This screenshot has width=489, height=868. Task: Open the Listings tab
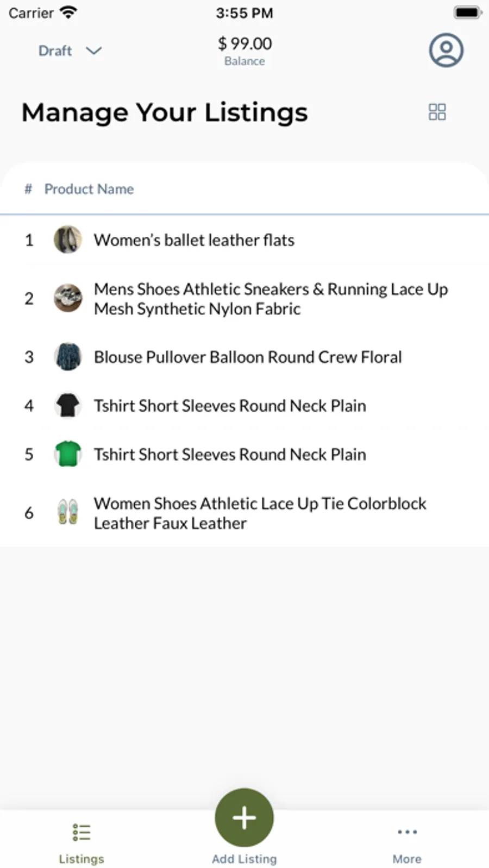click(x=81, y=842)
